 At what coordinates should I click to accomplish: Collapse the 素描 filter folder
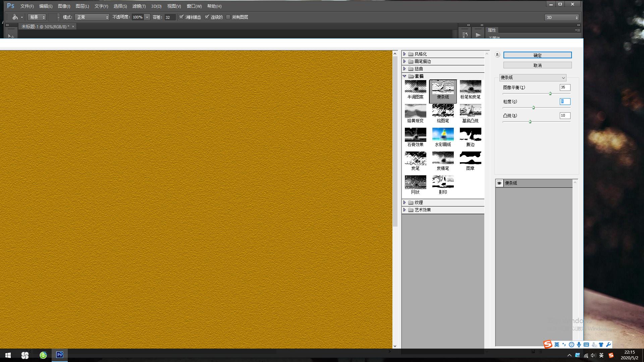click(405, 76)
